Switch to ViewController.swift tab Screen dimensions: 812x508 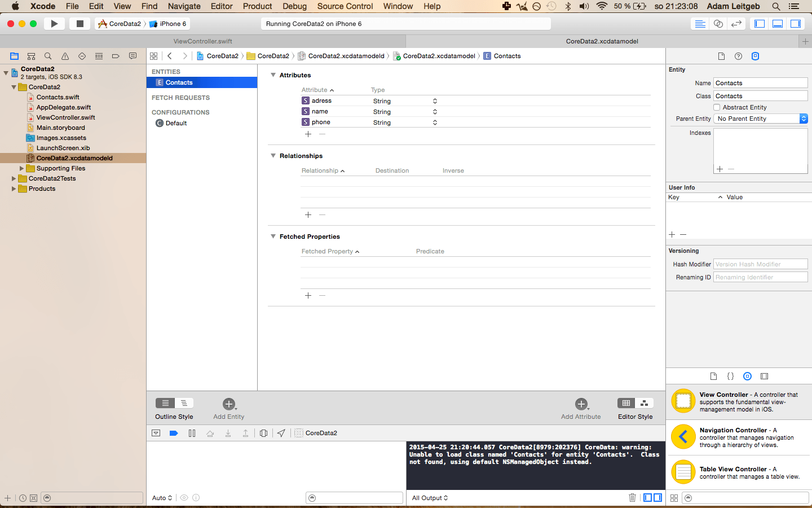click(203, 41)
